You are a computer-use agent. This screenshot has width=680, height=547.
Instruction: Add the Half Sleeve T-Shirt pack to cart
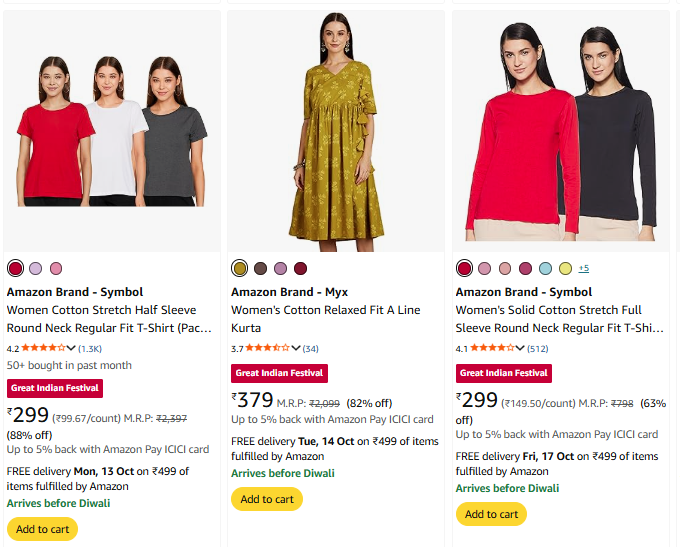(42, 529)
